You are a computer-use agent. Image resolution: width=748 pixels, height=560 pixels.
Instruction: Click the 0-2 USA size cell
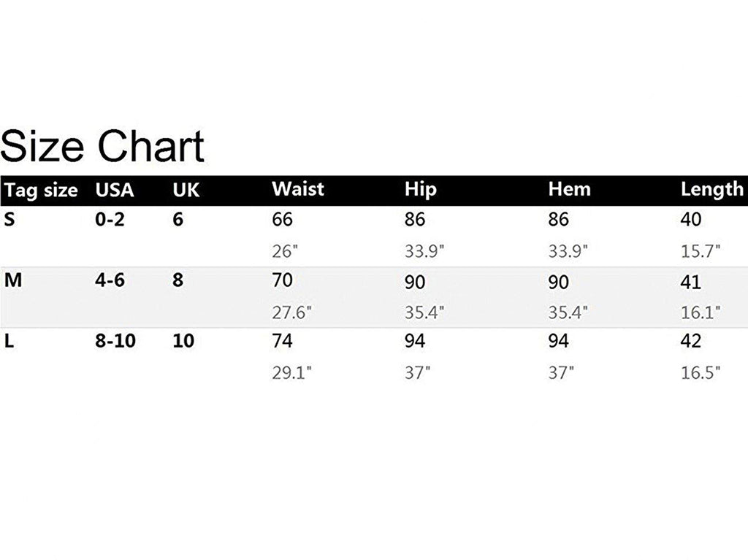110,219
